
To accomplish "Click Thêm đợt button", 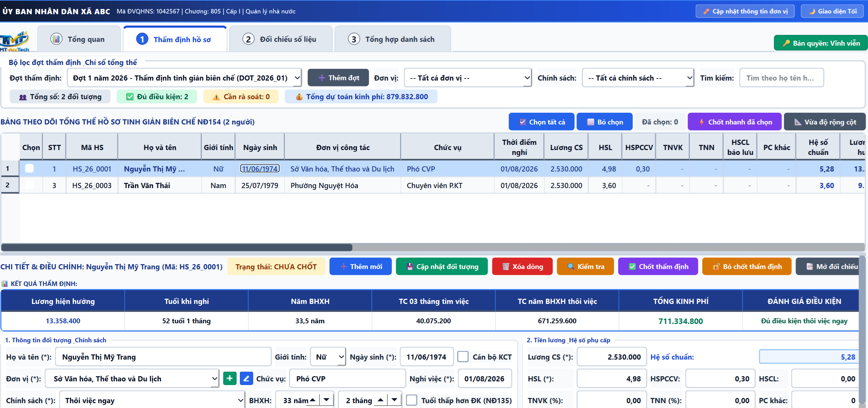I will click(338, 78).
